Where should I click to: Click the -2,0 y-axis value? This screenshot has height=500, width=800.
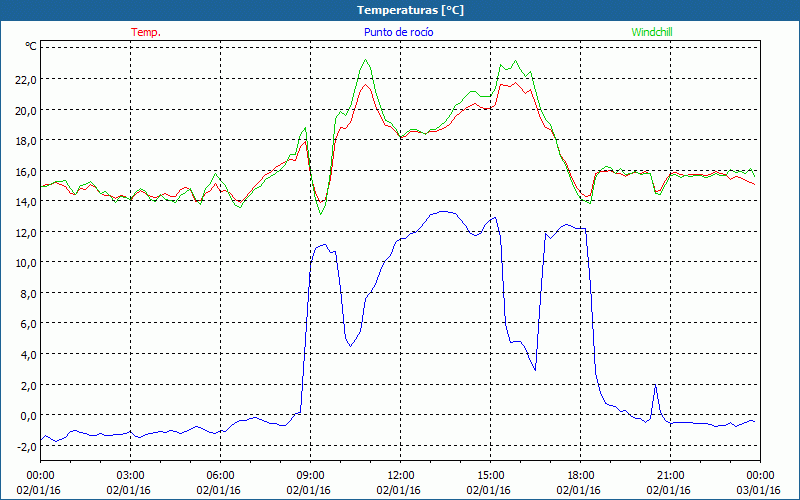click(x=26, y=446)
